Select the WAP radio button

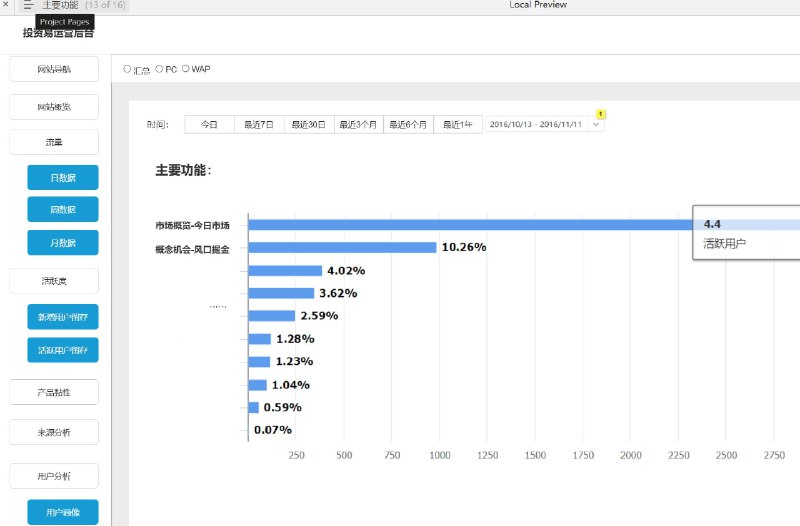186,68
